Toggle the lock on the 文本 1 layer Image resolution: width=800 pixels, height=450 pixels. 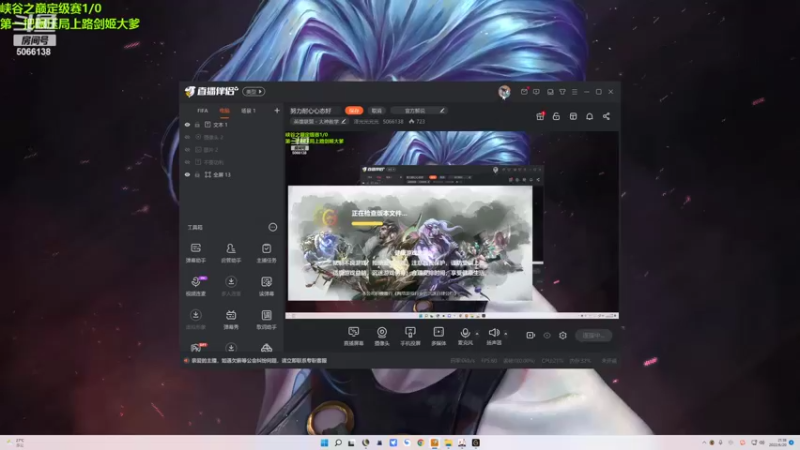pos(197,124)
